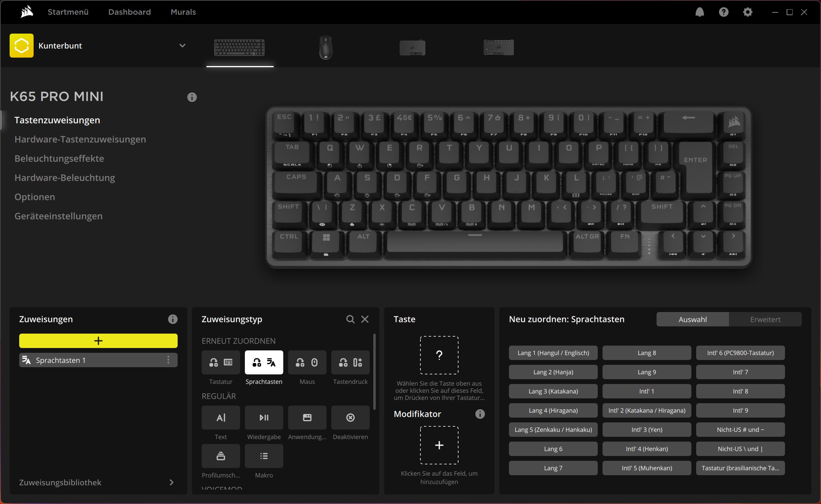The width and height of the screenshot is (821, 504).
Task: Click the K65 PRO MINI info icon
Action: point(192,97)
